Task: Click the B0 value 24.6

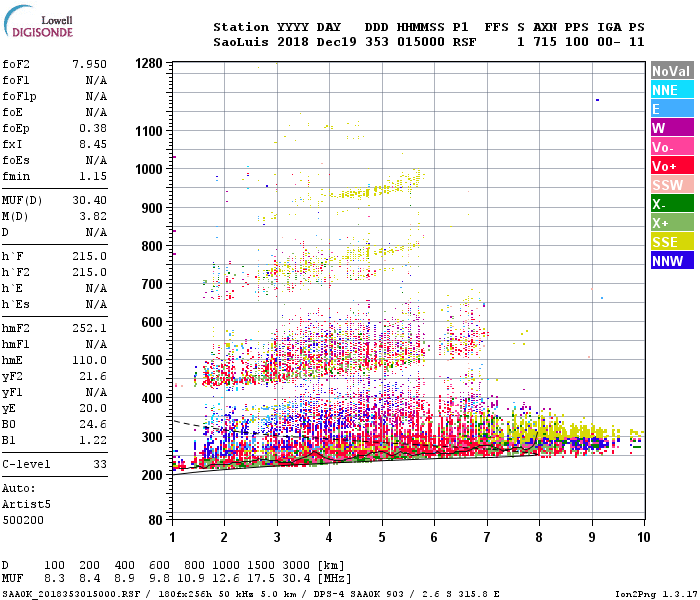Action: click(93, 425)
